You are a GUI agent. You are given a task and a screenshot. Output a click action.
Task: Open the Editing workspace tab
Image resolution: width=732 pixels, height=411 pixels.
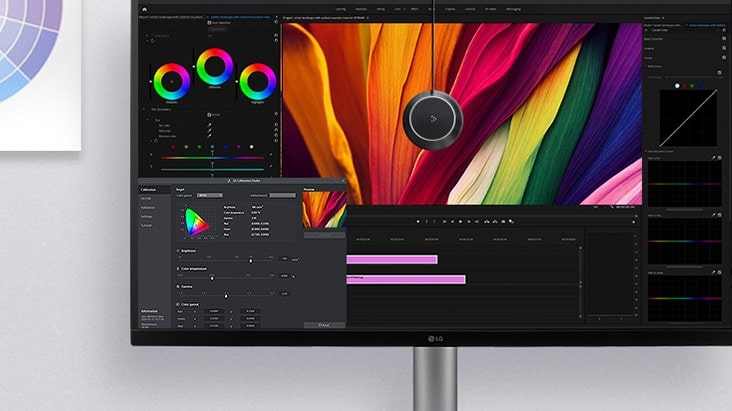380,9
